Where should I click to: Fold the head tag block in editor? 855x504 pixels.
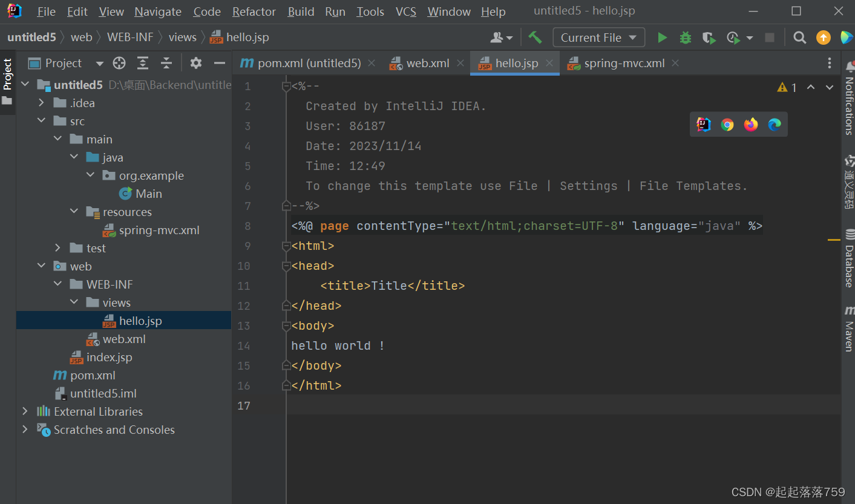(287, 266)
